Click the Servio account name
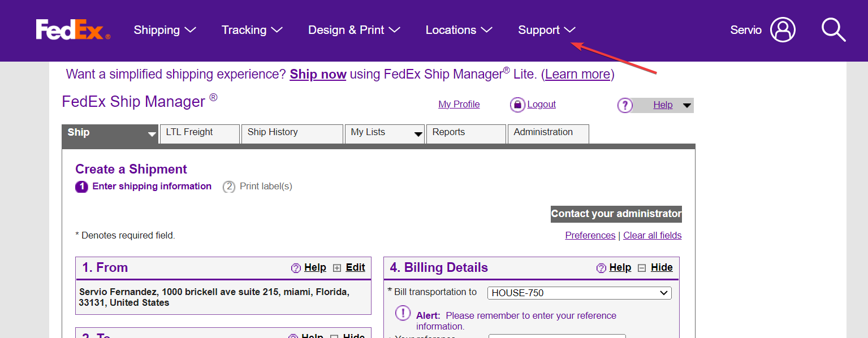 coord(746,30)
